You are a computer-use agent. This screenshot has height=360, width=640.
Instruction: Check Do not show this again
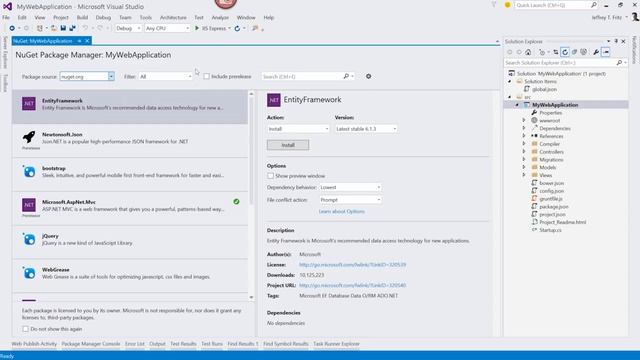(26, 329)
